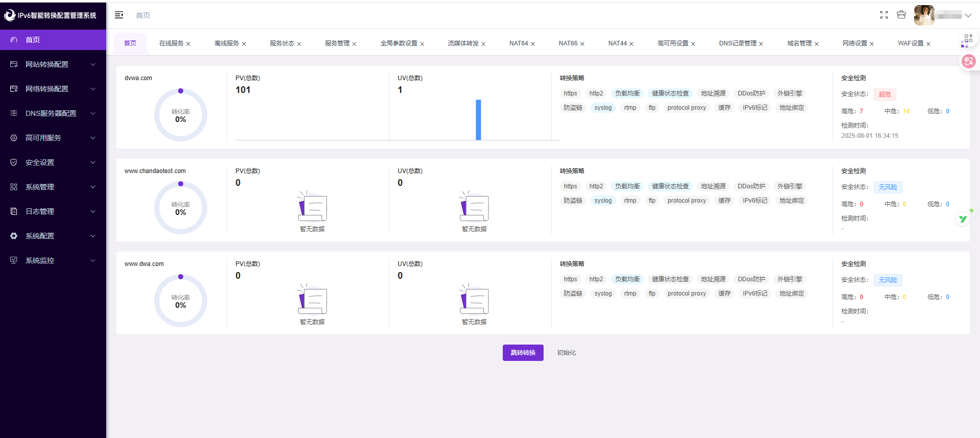Open the user account dropdown arrow

tap(968, 15)
